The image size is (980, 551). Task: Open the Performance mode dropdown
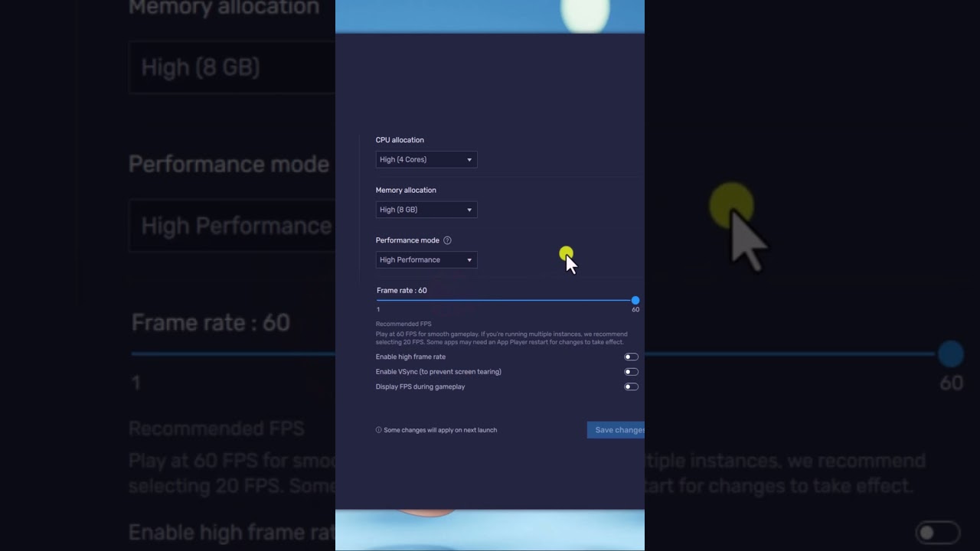(426, 260)
